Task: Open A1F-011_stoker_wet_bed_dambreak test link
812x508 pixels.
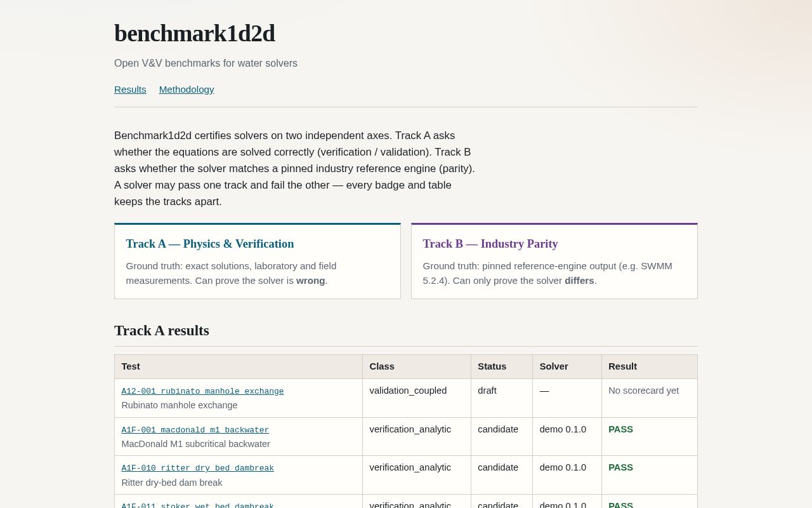Action: (x=198, y=505)
